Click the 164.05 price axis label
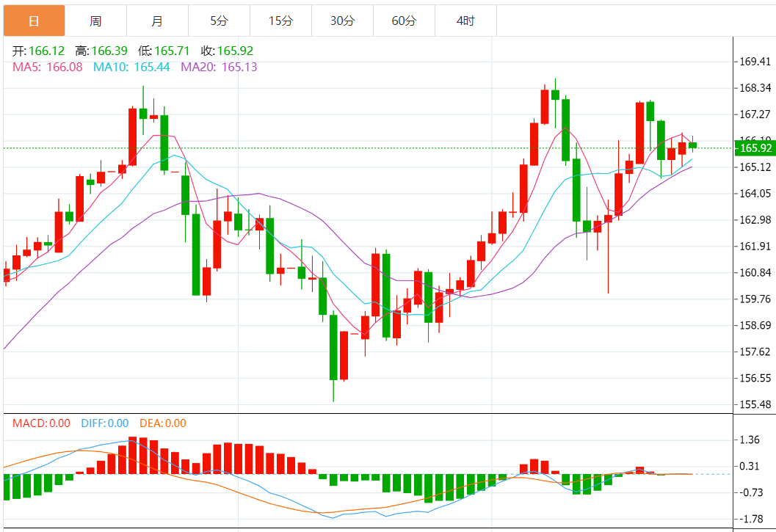 click(x=755, y=194)
